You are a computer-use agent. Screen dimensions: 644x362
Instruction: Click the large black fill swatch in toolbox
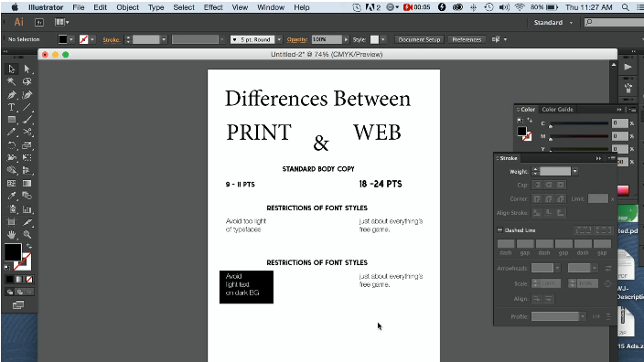[x=13, y=251]
